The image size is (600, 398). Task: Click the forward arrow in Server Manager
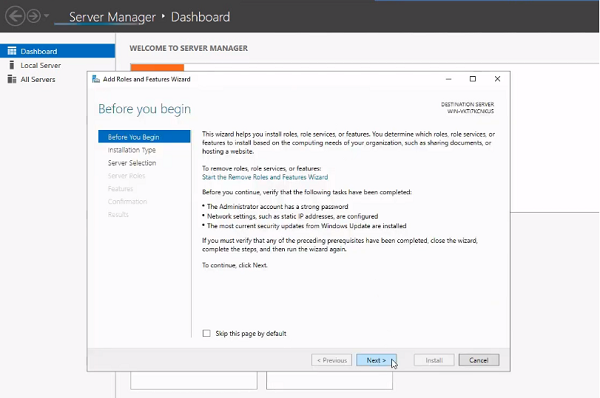[x=34, y=16]
